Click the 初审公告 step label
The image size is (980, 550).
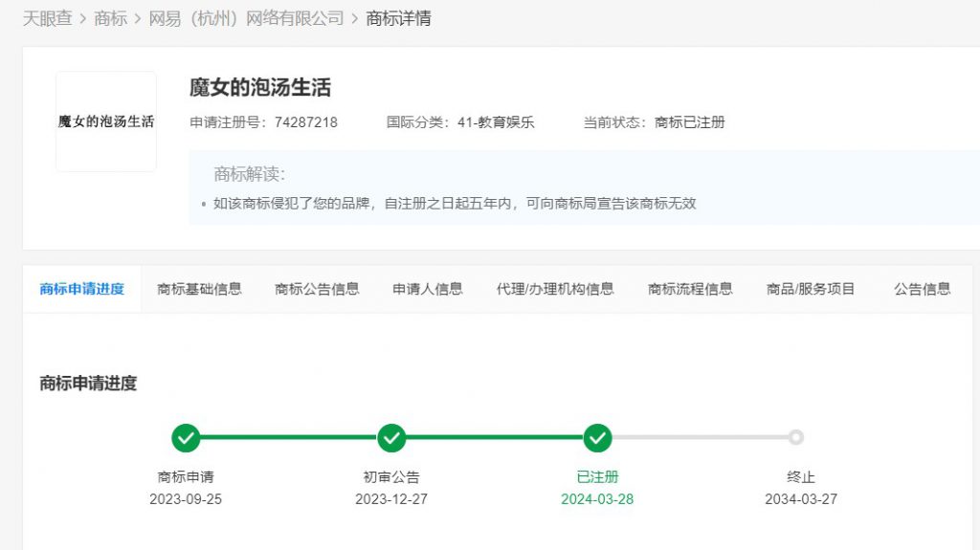(391, 477)
